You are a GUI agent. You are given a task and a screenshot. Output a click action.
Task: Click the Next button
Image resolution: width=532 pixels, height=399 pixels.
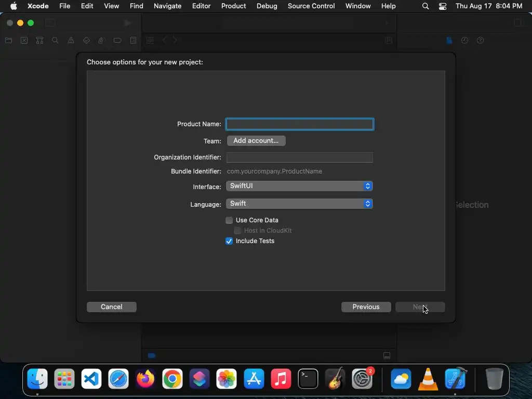(x=420, y=307)
